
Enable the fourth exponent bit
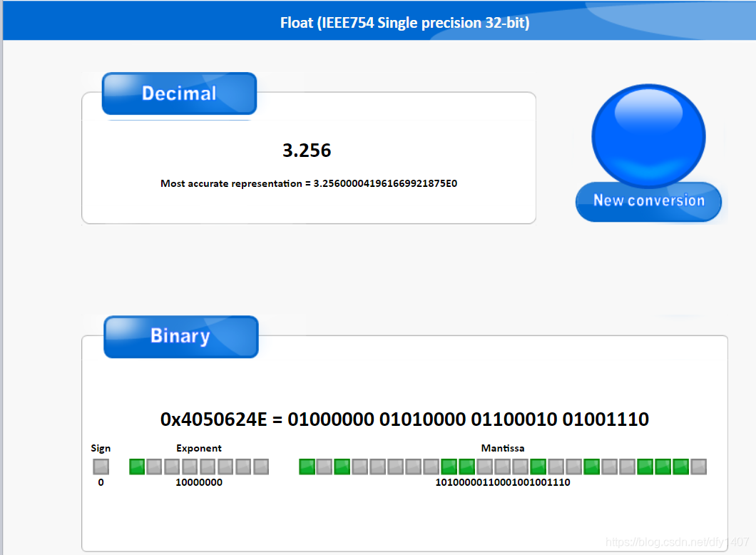pyautogui.click(x=191, y=467)
